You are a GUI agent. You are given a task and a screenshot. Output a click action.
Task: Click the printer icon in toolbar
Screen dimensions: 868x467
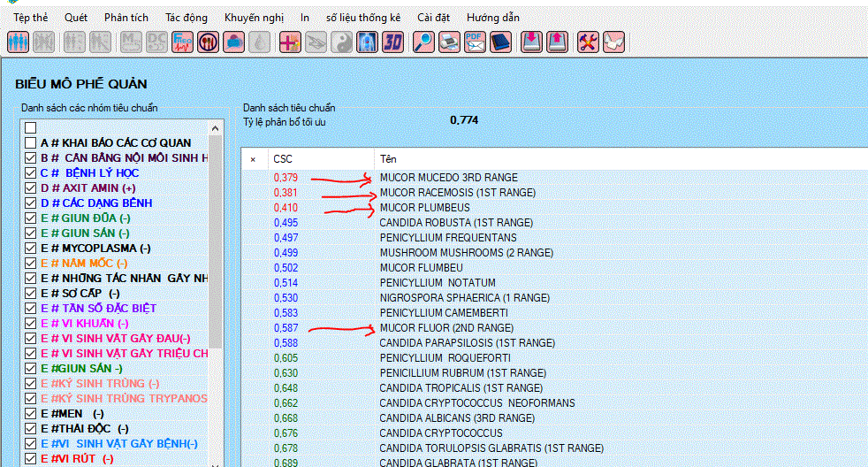(x=450, y=42)
